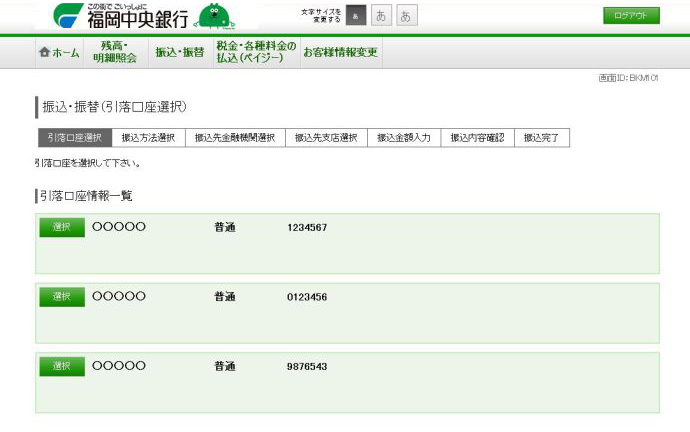Screen dimensions: 690x432
Task: Click the 振込方法選択 step tab
Action: [148, 138]
